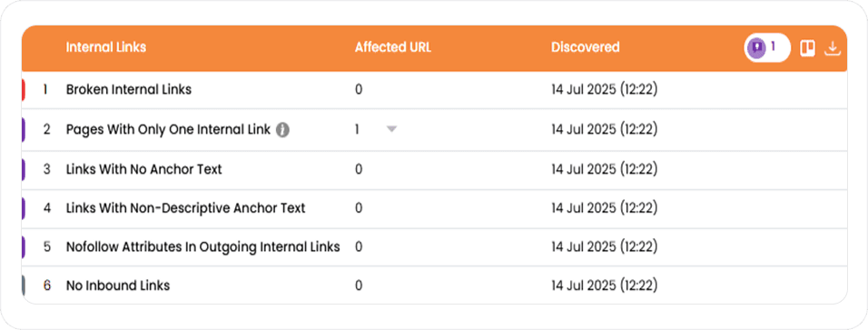Image resolution: width=868 pixels, height=330 pixels.
Task: Click the download export icon
Action: pyautogui.click(x=833, y=49)
